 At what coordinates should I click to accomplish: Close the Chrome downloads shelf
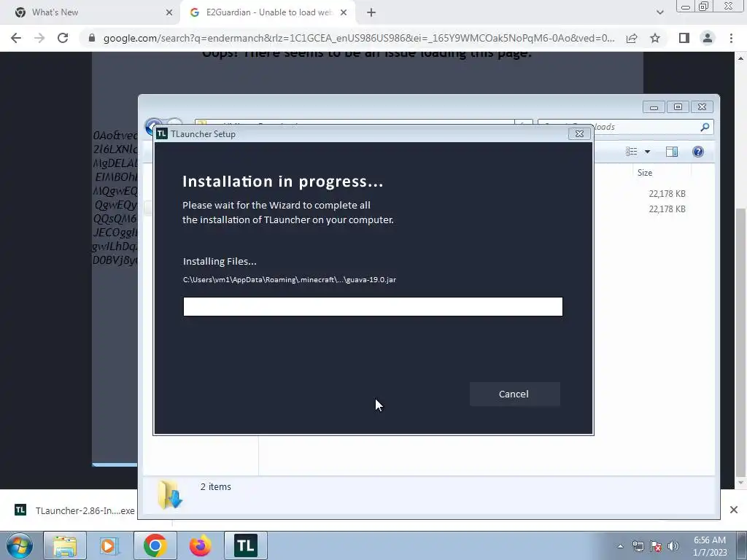(734, 510)
